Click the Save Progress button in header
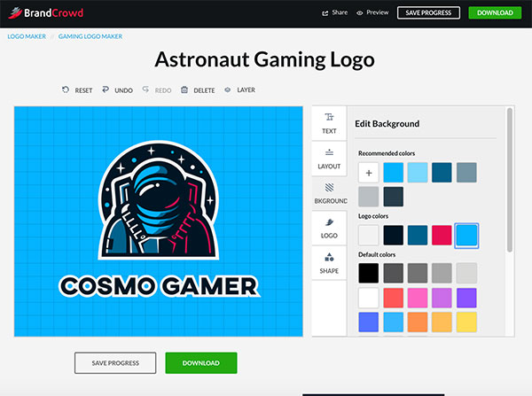532x396 pixels. pyautogui.click(x=428, y=13)
